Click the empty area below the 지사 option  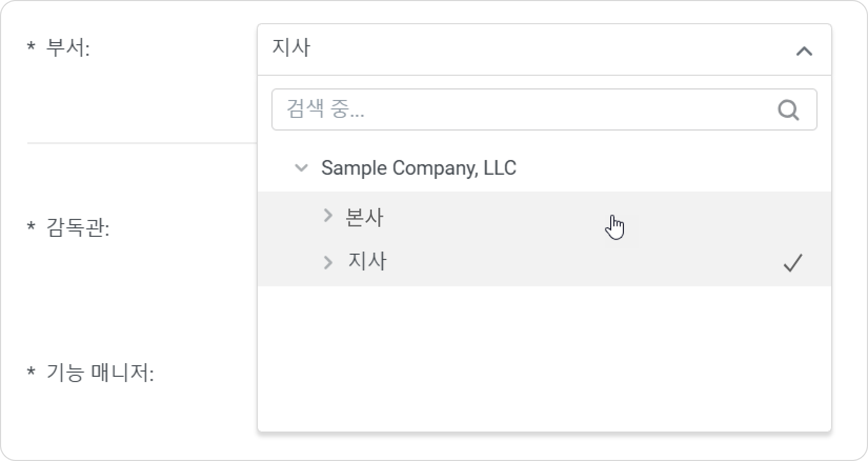coord(544,358)
